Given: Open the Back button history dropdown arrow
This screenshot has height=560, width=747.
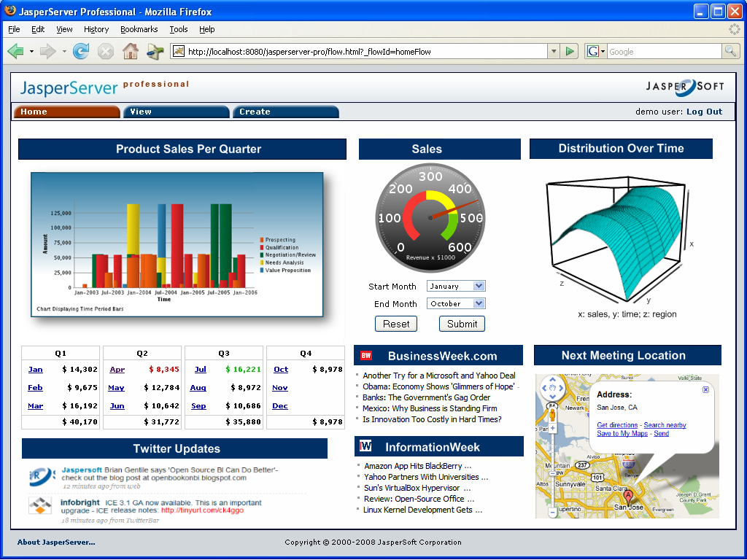Looking at the screenshot, I should [x=31, y=51].
